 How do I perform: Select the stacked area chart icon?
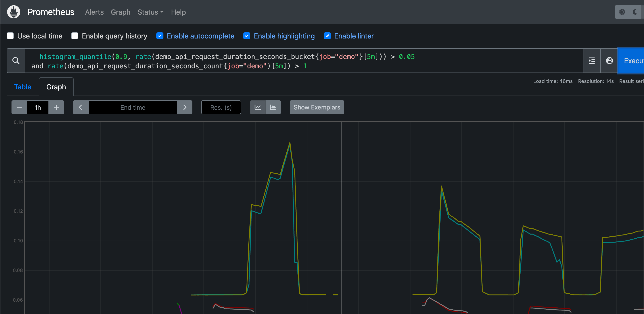pos(273,107)
